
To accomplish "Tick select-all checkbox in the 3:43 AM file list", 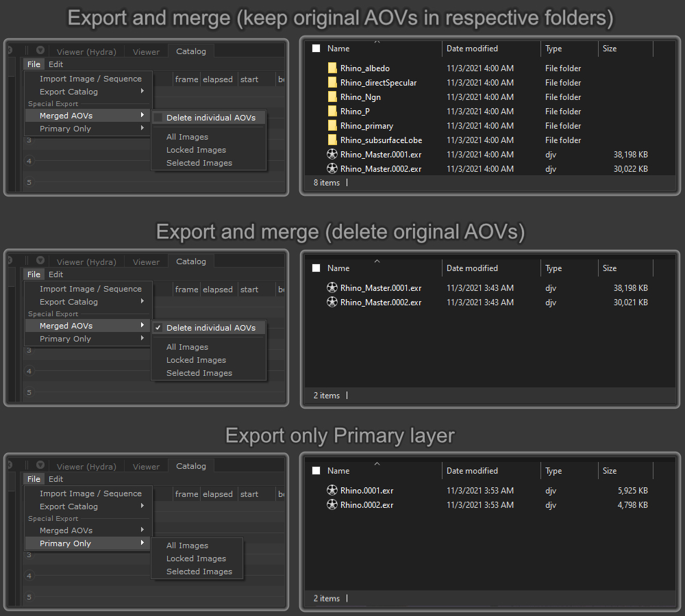I will 316,268.
